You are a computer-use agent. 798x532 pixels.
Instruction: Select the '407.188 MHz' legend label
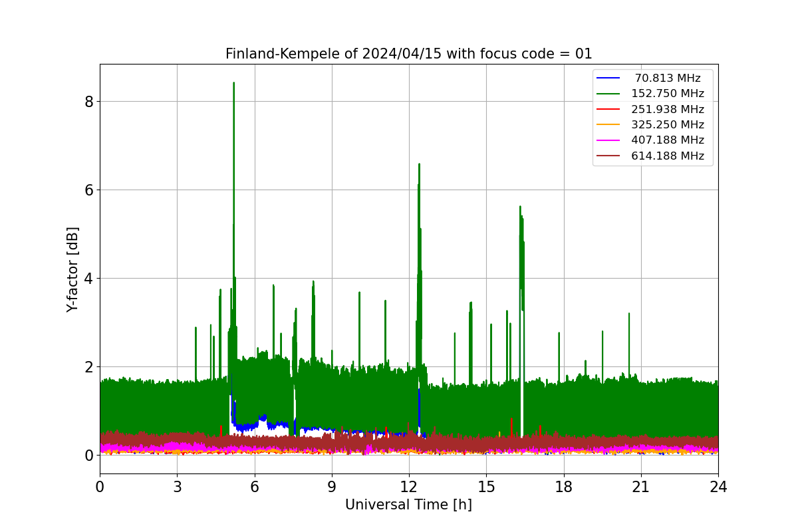[x=667, y=140]
